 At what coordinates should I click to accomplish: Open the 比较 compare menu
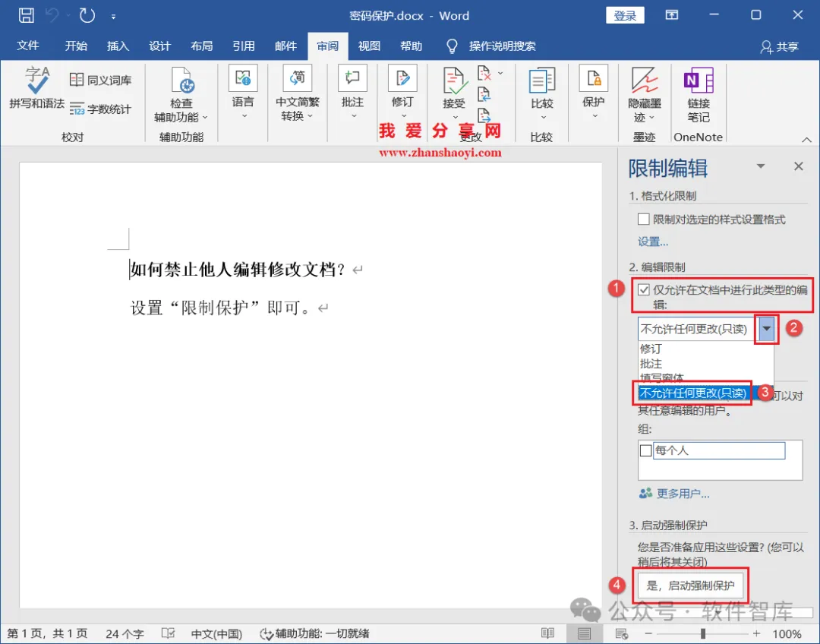tap(542, 93)
